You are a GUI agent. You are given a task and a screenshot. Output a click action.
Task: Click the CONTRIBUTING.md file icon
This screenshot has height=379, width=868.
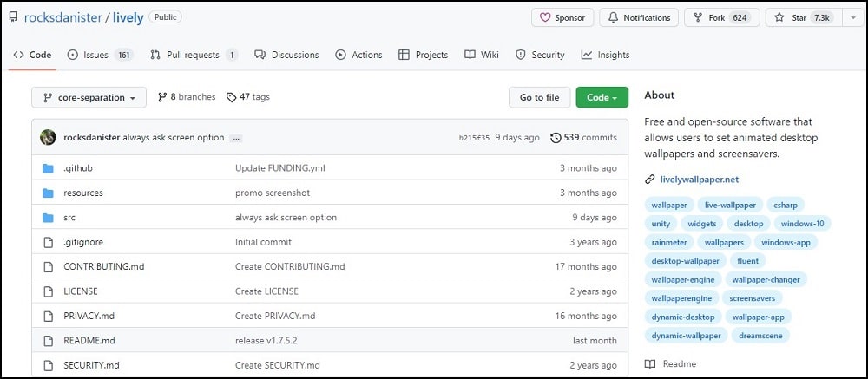48,266
